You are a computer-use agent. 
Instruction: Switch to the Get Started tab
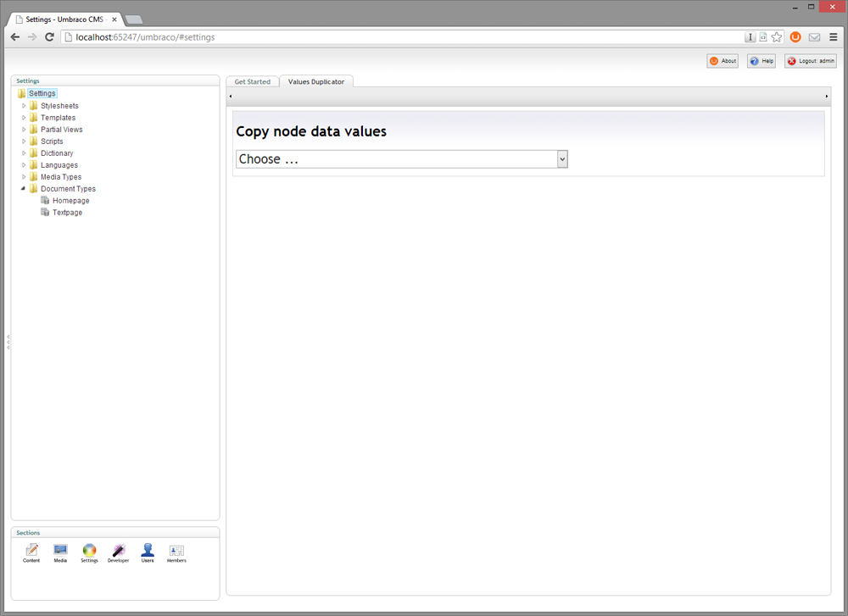coord(253,81)
